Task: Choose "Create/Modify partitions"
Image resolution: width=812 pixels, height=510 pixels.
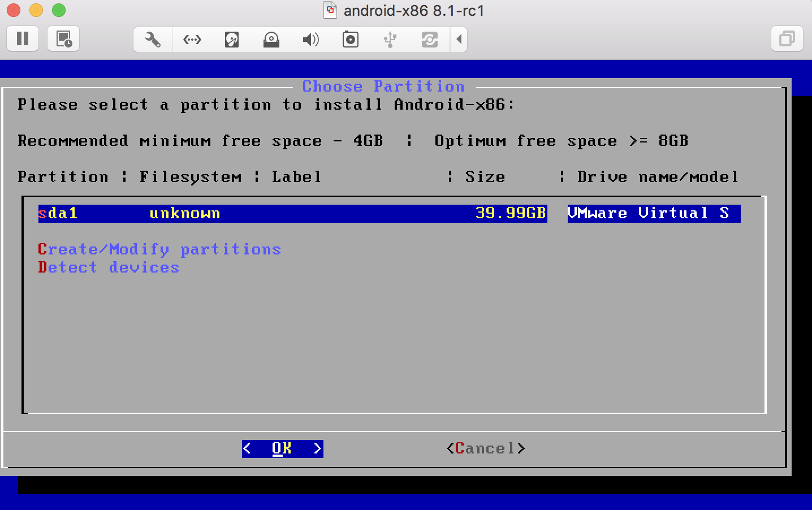Action: [159, 249]
